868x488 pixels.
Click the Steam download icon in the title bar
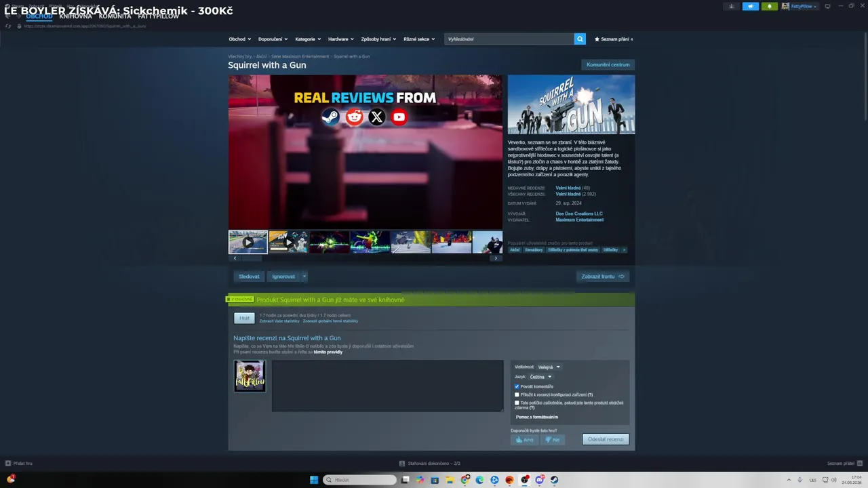click(731, 6)
